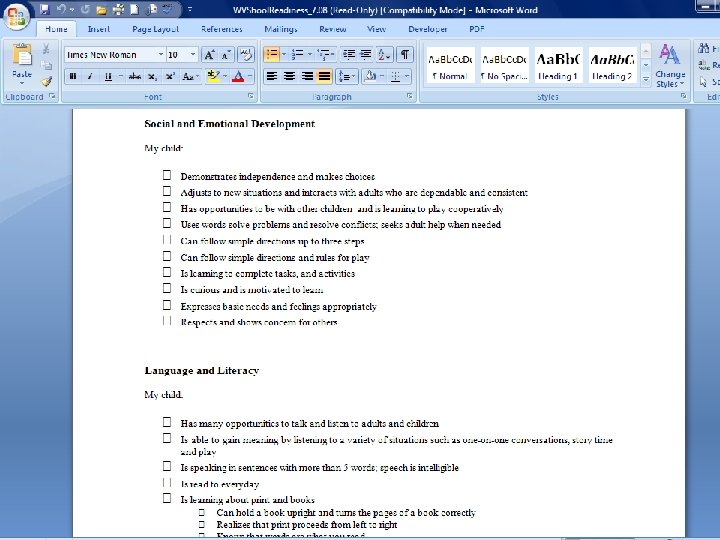Apply yellow text highlight color
This screenshot has width=720, height=540.
213,76
